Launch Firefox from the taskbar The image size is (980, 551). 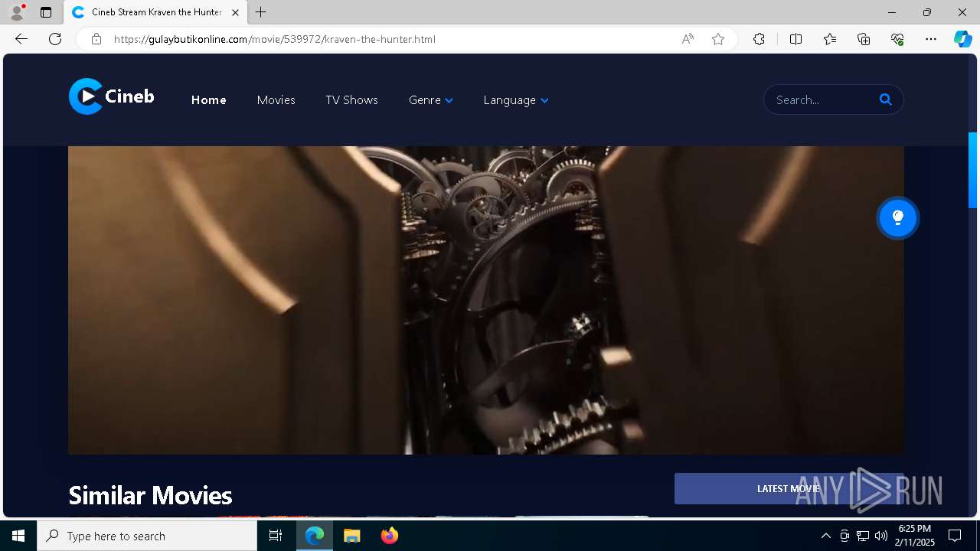(x=390, y=536)
